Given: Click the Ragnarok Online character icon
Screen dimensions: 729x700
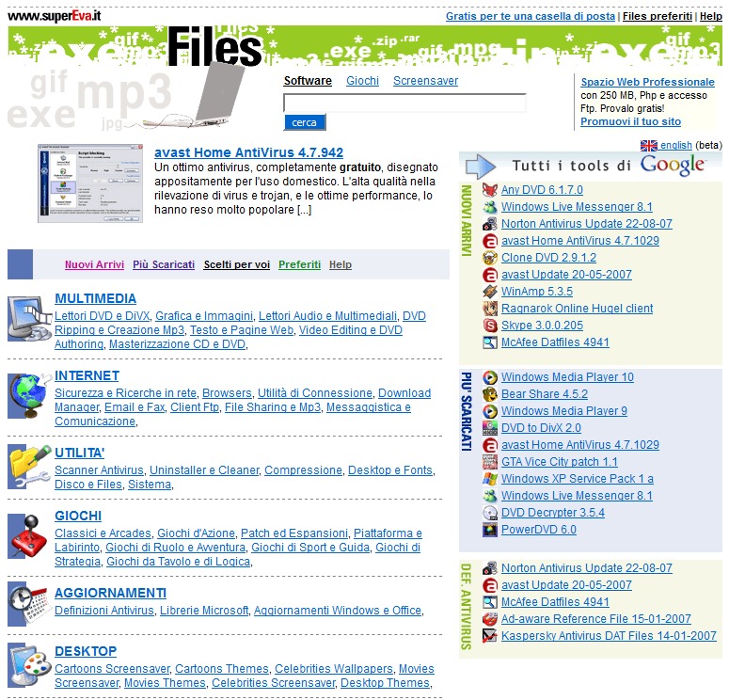Looking at the screenshot, I should [x=489, y=309].
